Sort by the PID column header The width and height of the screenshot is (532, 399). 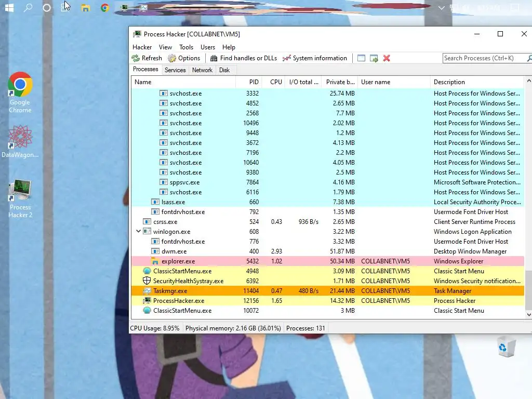(249, 82)
